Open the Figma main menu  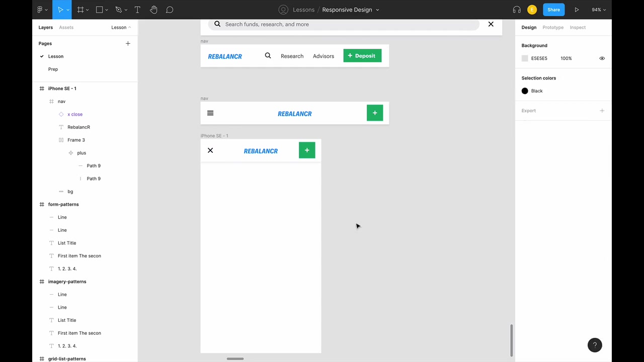40,10
